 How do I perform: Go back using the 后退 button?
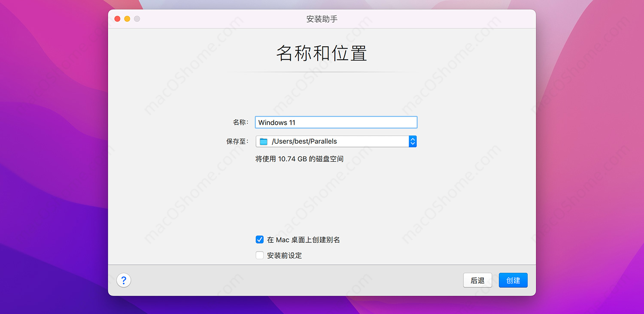click(477, 280)
